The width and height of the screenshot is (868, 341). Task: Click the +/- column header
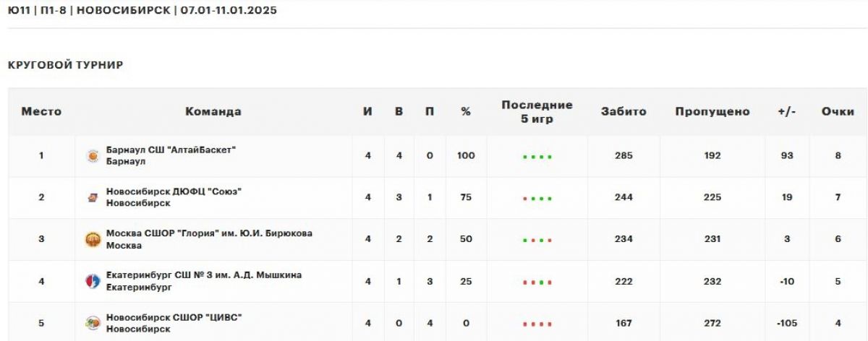[787, 112]
